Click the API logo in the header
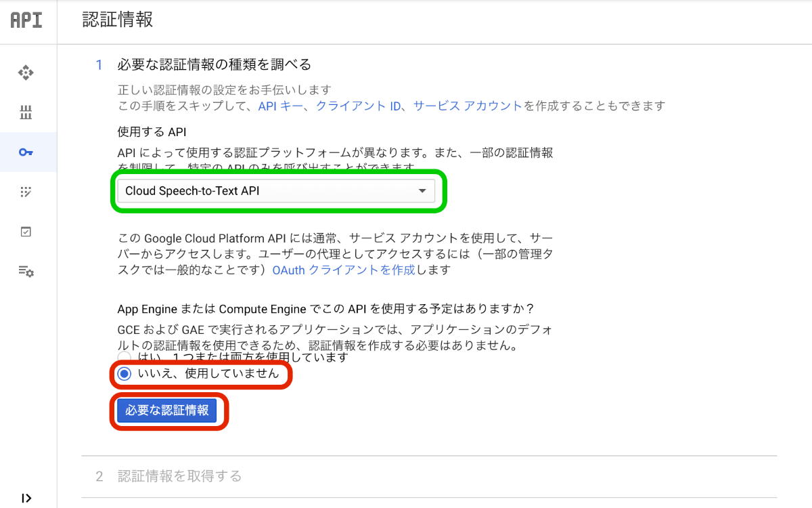Screen dimensions: 812x508 [26, 20]
